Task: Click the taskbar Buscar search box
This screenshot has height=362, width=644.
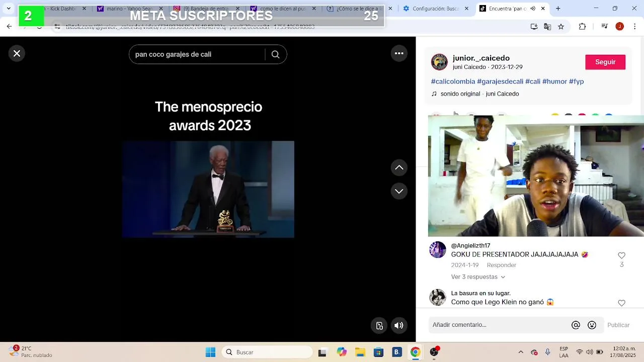Action: [x=267, y=352]
